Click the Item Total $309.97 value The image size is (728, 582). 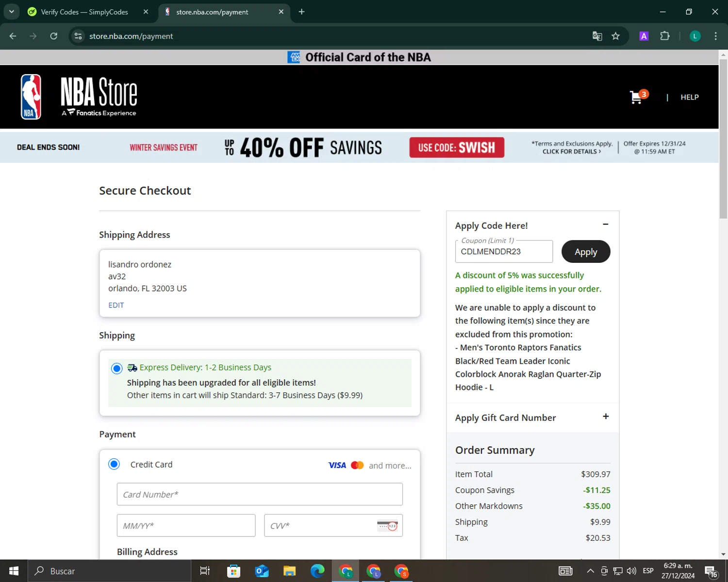(596, 474)
